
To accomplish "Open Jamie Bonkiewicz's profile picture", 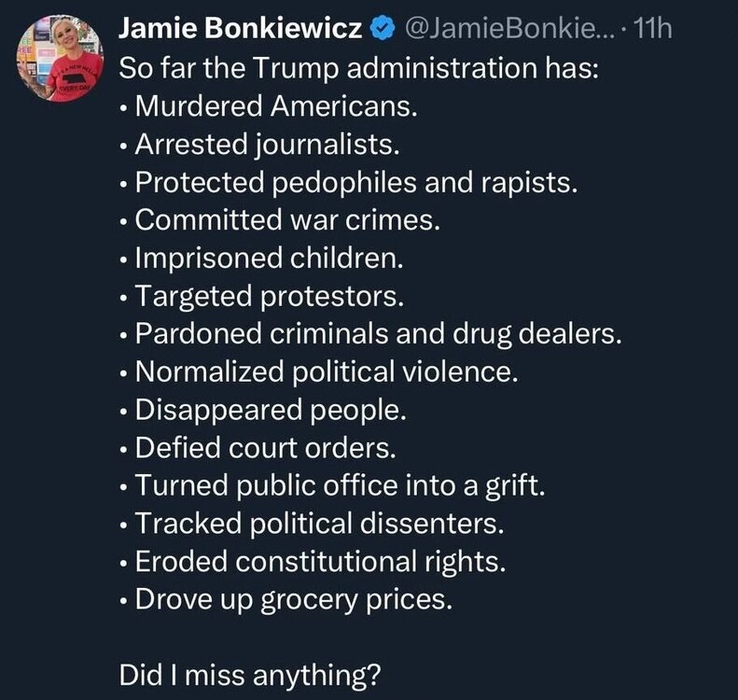I will coord(60,58).
